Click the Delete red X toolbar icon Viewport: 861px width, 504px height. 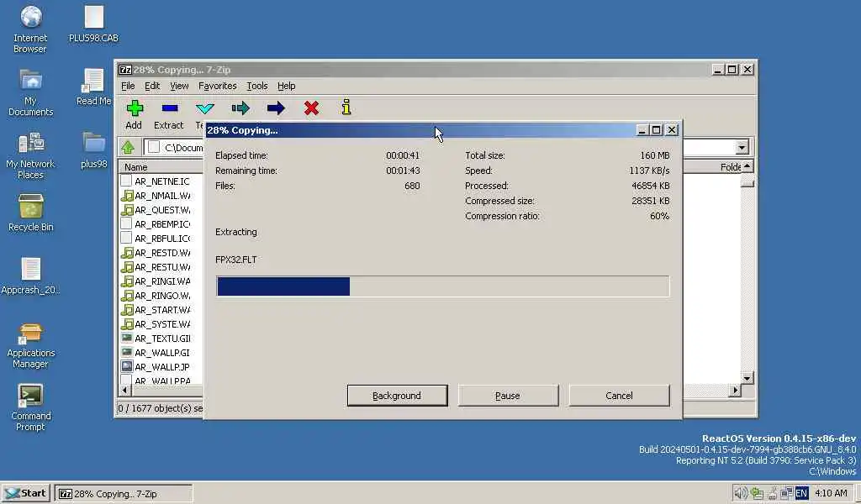point(311,108)
